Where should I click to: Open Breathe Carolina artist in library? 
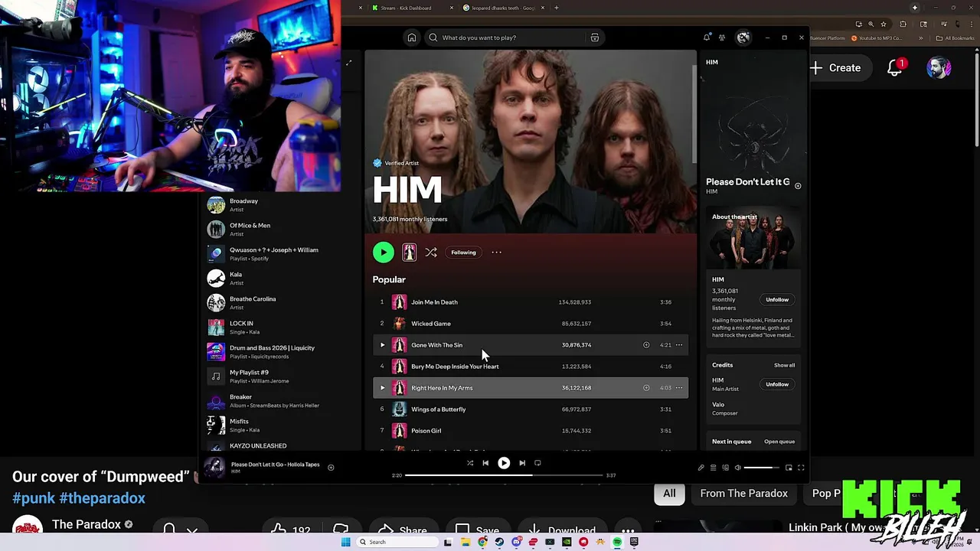point(279,302)
